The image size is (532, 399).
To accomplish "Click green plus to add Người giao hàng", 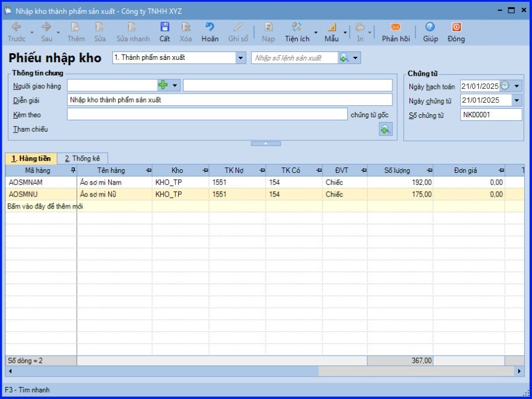I will coord(162,86).
